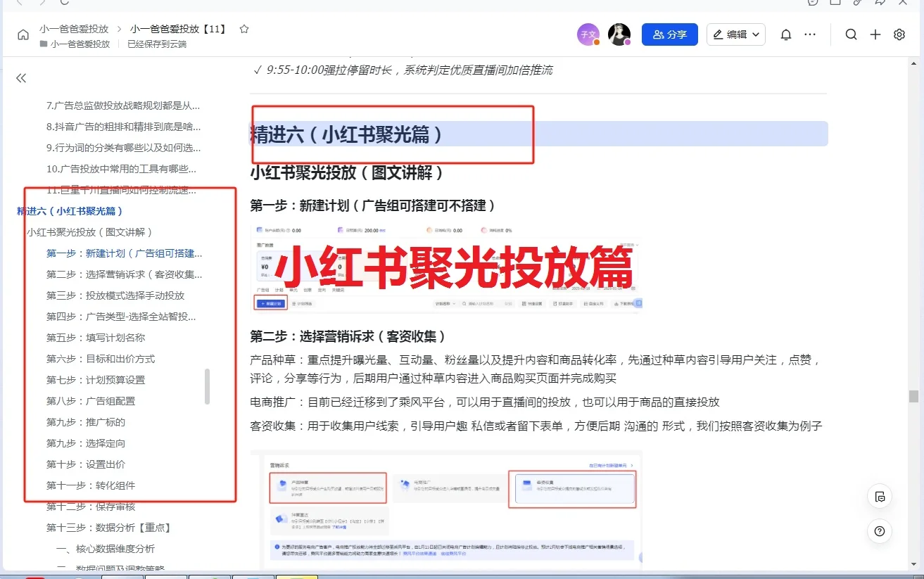924x579 pixels.
Task: Jump to outline item 10.广告投放中常用的工具
Action: point(122,169)
